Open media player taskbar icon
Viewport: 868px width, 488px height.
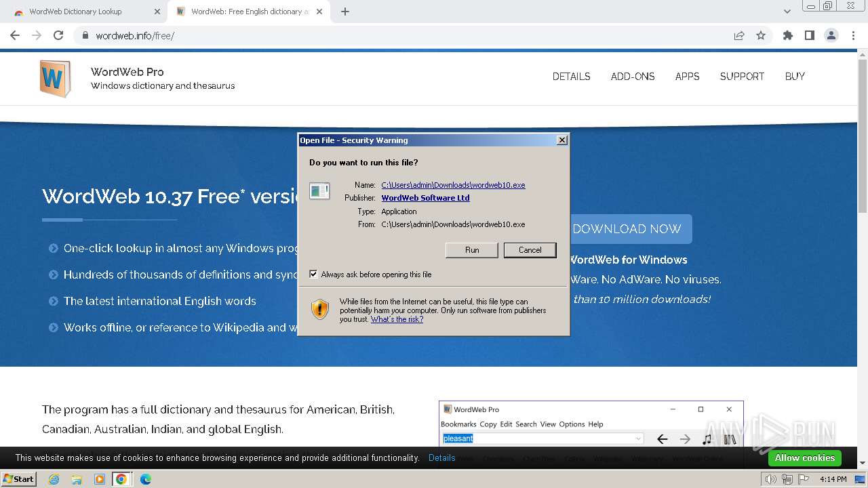pyautogui.click(x=100, y=479)
